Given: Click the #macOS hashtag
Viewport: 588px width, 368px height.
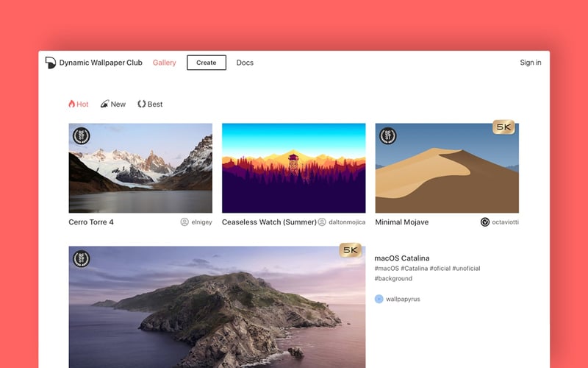Looking at the screenshot, I should pos(387,269).
